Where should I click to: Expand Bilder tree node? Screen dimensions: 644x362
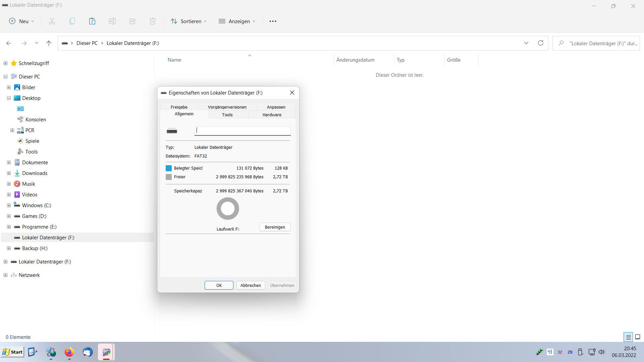(9, 87)
